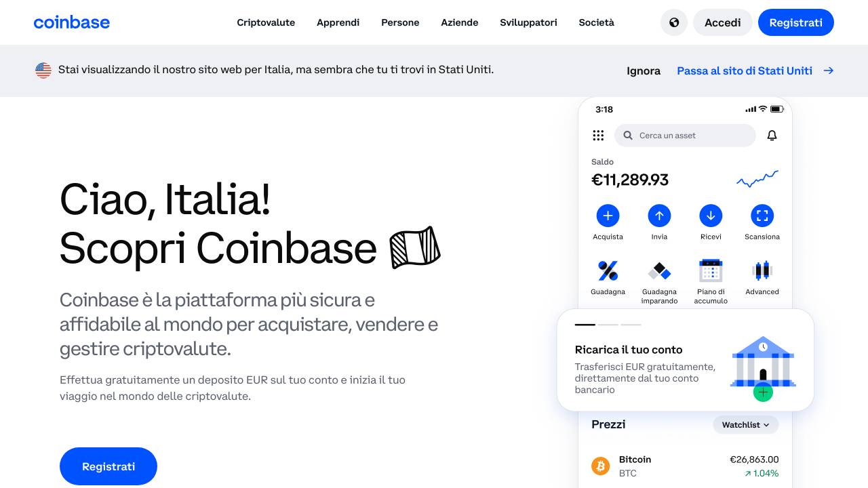Screen dimensions: 868x488
Task: Click the blue Registrati button
Action: click(x=795, y=22)
